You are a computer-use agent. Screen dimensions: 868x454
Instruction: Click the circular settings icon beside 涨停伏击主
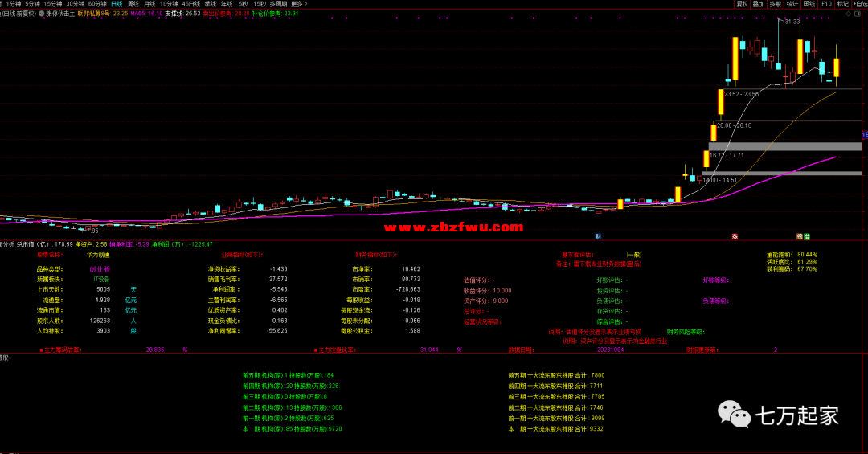click(x=41, y=14)
